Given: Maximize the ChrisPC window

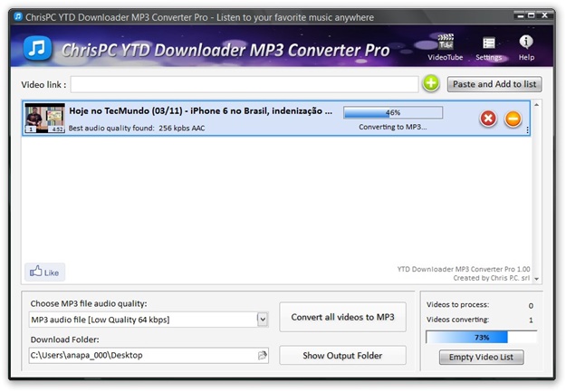Looking at the screenshot, I should click(531, 15).
